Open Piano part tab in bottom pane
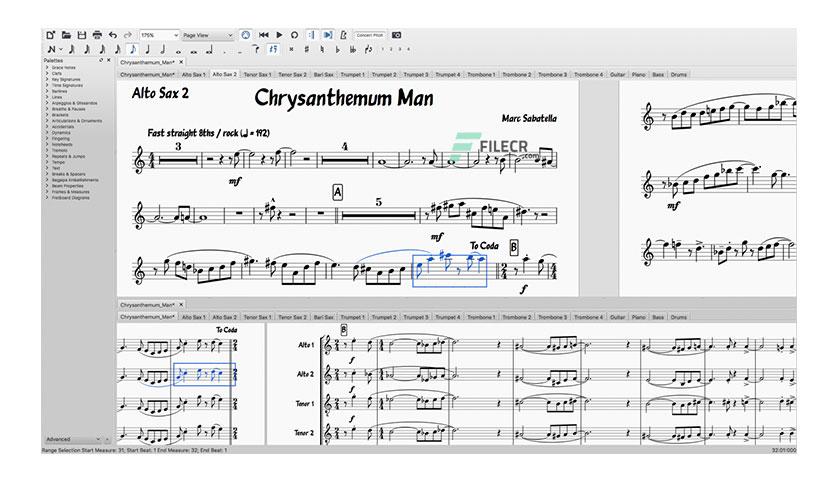 (x=639, y=317)
